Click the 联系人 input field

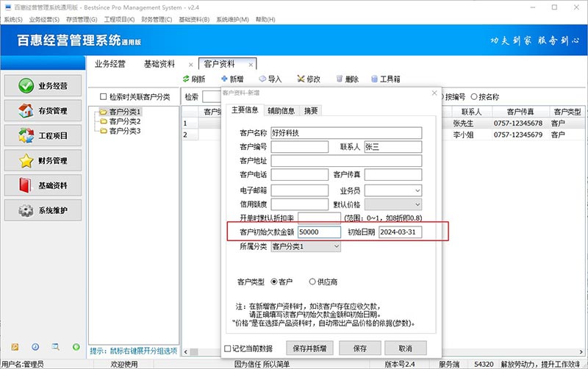(393, 146)
